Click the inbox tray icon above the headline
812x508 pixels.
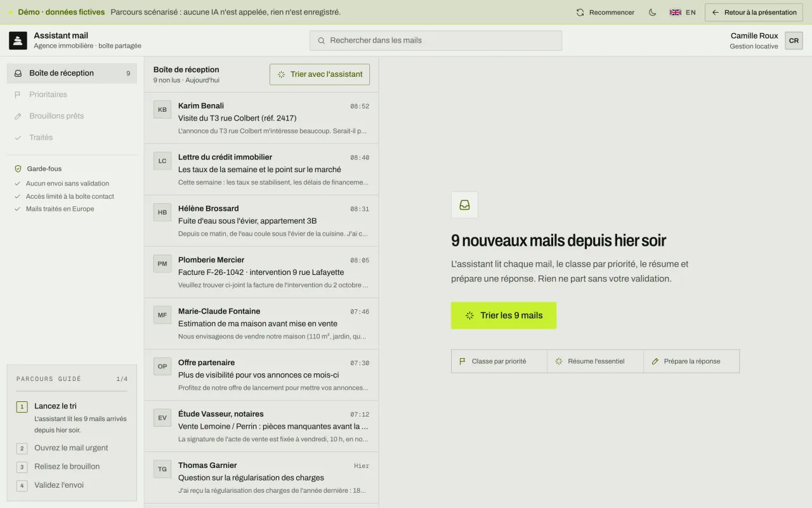pyautogui.click(x=464, y=205)
